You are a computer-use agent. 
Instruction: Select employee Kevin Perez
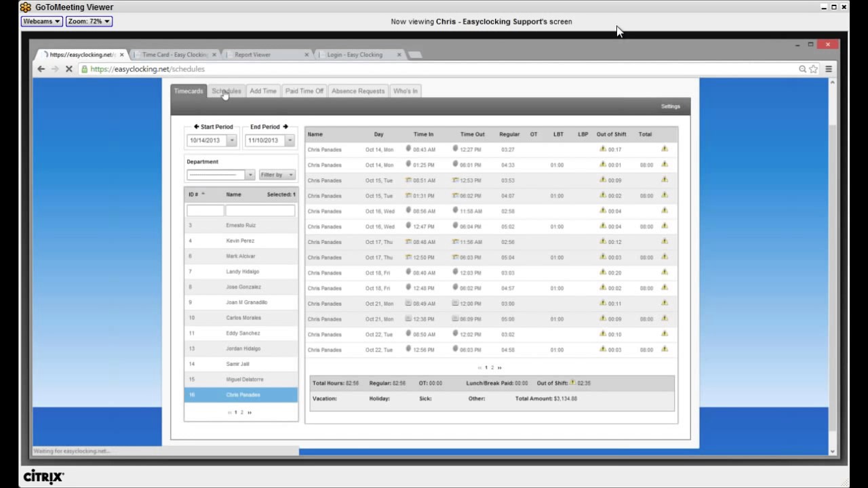(x=241, y=241)
